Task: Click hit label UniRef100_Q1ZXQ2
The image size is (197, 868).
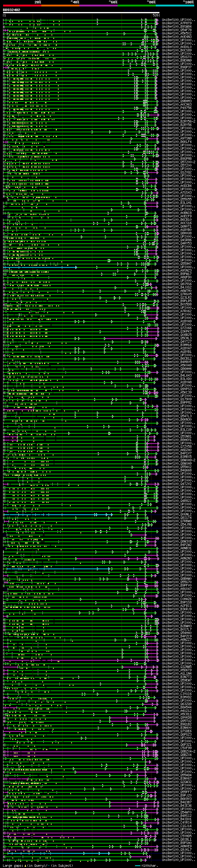Action: [177, 172]
